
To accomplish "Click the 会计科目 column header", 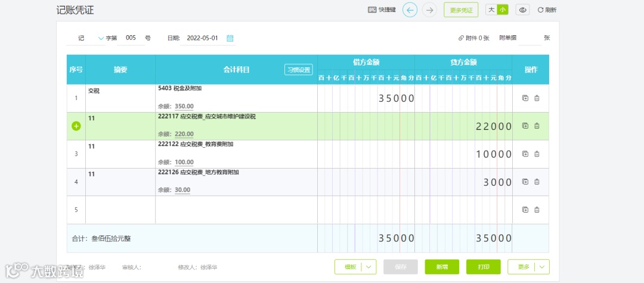I will click(236, 70).
